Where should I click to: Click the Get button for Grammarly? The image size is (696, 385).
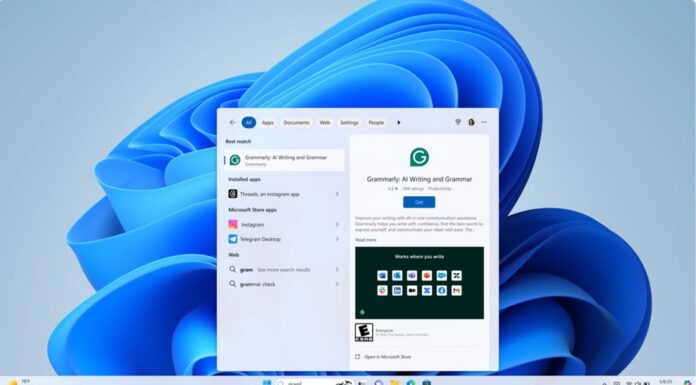point(419,202)
